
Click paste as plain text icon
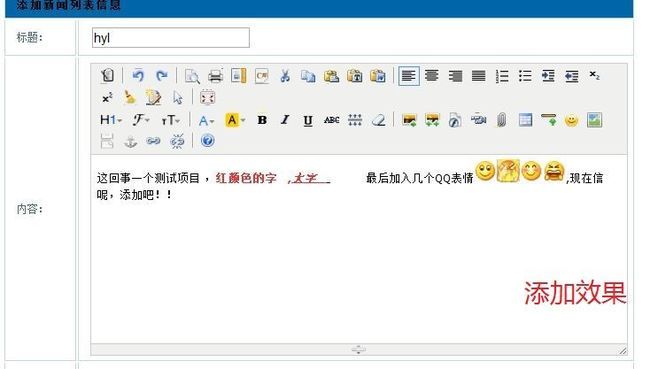[354, 75]
